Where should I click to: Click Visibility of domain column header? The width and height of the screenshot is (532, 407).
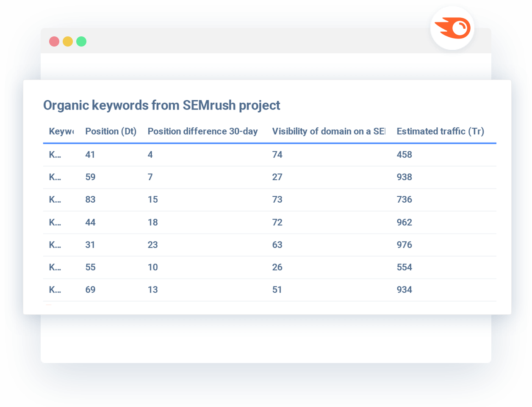click(x=329, y=131)
